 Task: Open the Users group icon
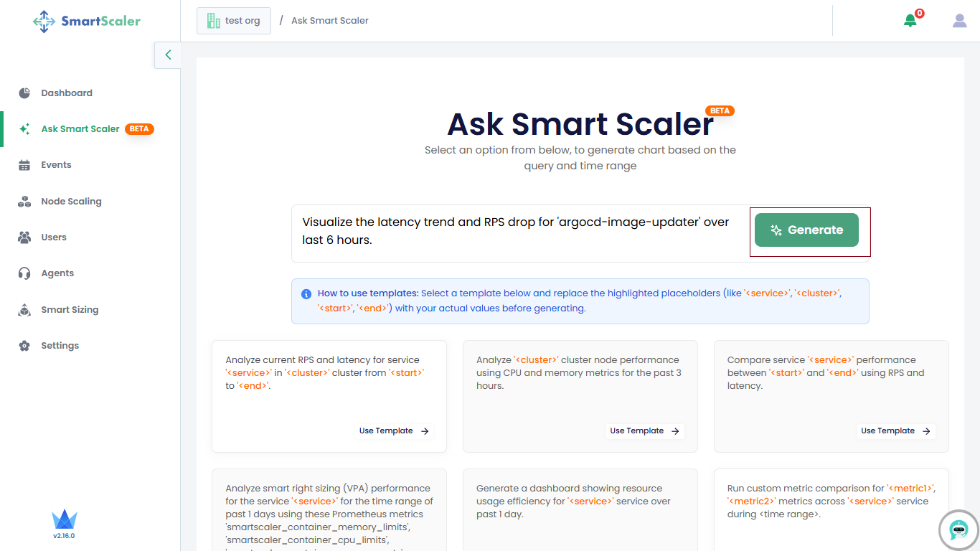[24, 237]
